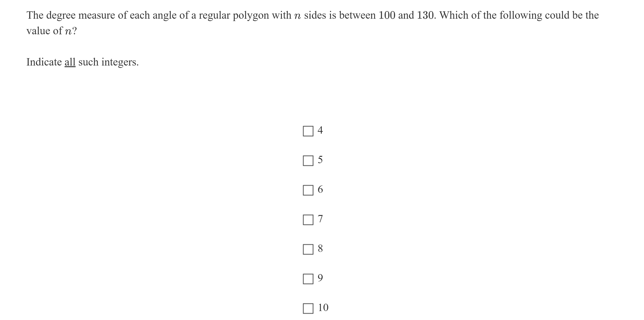Image resolution: width=644 pixels, height=320 pixels.
Task: Click the number 10 answer label
Action: (323, 307)
